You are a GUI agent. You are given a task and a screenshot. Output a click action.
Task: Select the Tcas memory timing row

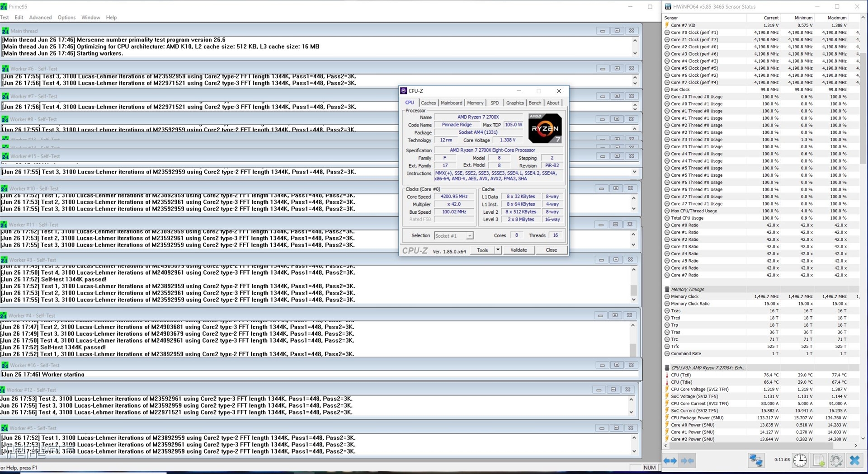[761, 311]
